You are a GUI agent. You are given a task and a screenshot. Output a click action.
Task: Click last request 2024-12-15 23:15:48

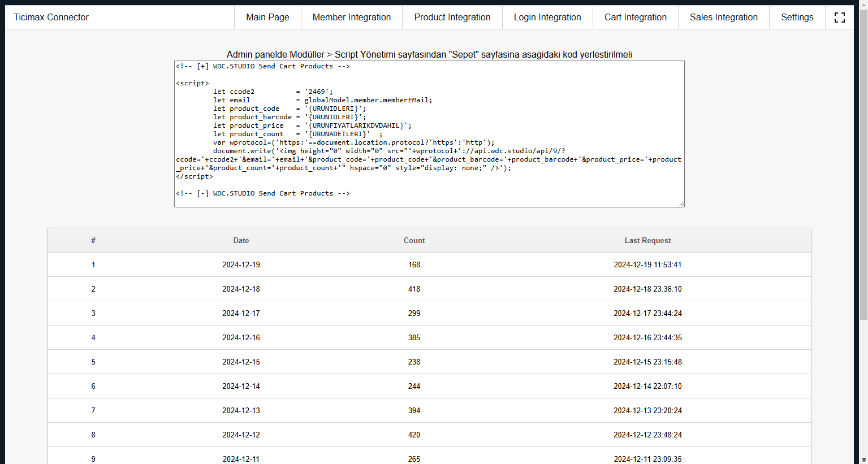648,362
